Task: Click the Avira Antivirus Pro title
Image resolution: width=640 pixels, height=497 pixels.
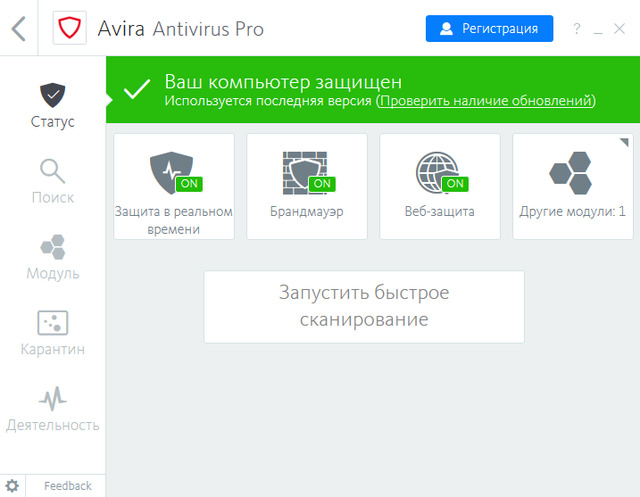Action: click(x=181, y=29)
